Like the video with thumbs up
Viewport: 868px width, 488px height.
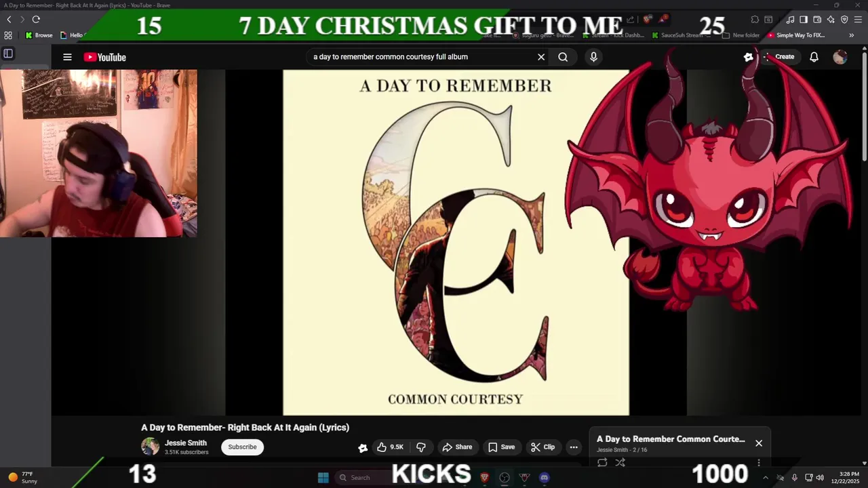pos(391,447)
